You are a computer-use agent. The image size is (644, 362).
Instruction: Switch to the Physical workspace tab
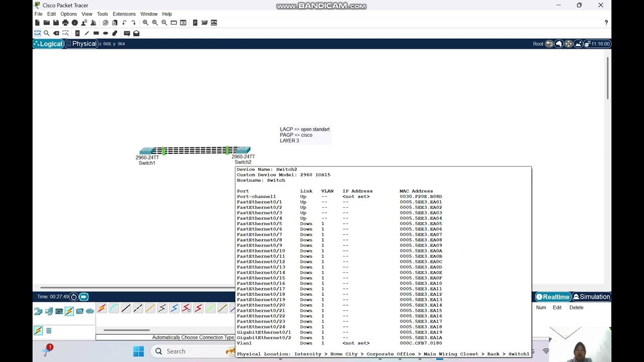pos(82,44)
